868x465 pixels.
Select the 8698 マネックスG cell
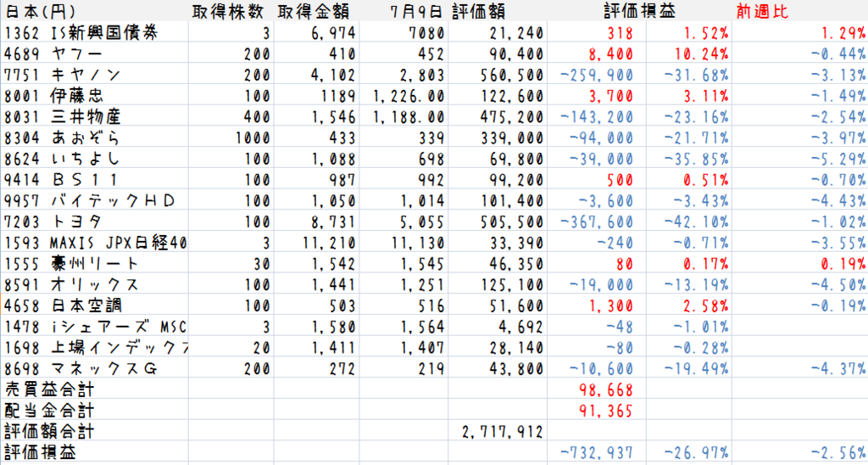[81, 369]
